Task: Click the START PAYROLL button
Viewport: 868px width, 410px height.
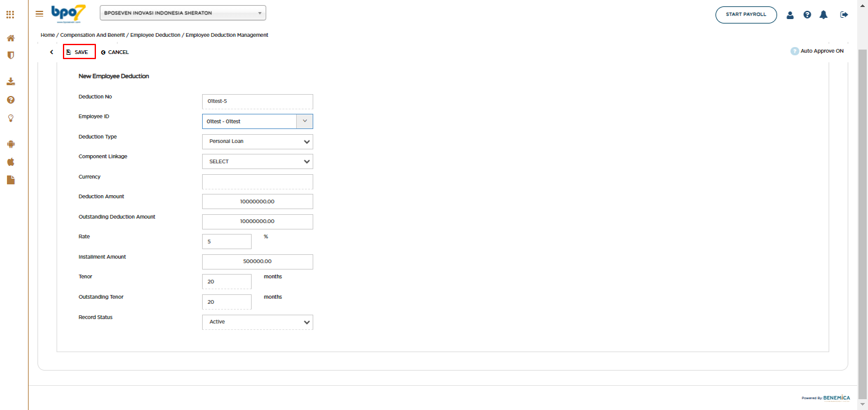Action: [x=746, y=15]
